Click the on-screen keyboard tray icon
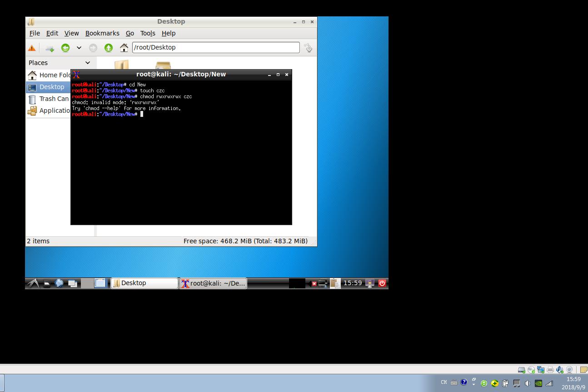The image size is (588, 392). 454,383
